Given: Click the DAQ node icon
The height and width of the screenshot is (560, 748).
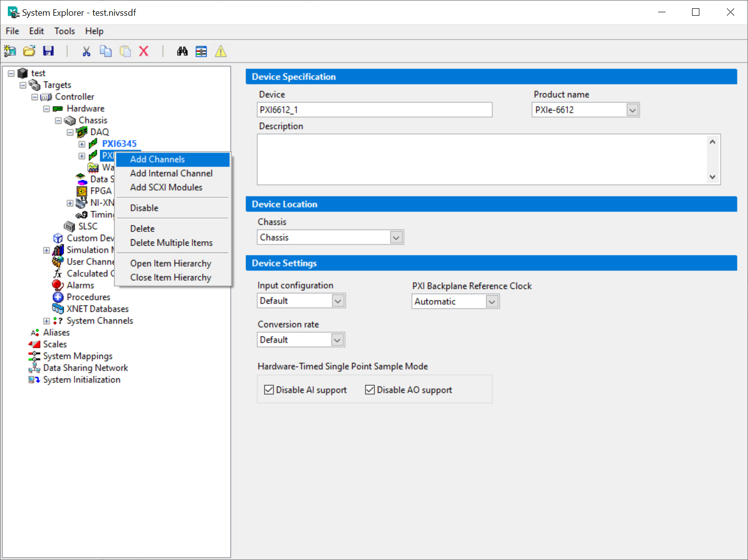Looking at the screenshot, I should [x=82, y=132].
